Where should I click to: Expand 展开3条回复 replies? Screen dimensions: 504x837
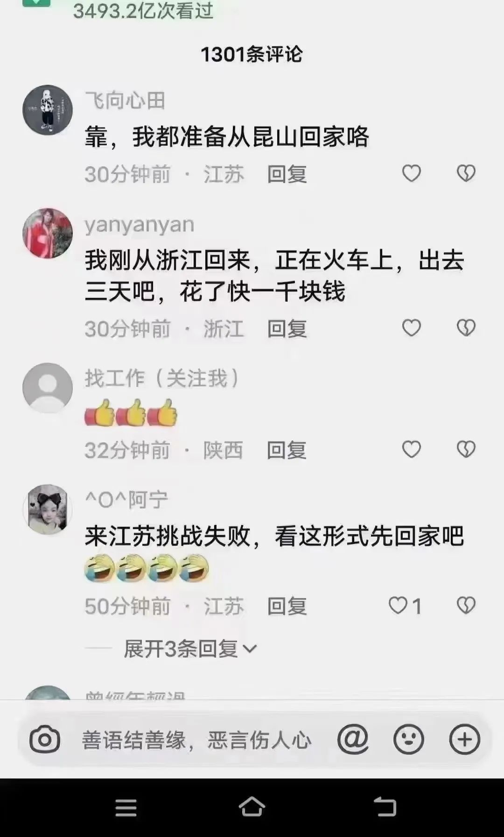pyautogui.click(x=190, y=648)
